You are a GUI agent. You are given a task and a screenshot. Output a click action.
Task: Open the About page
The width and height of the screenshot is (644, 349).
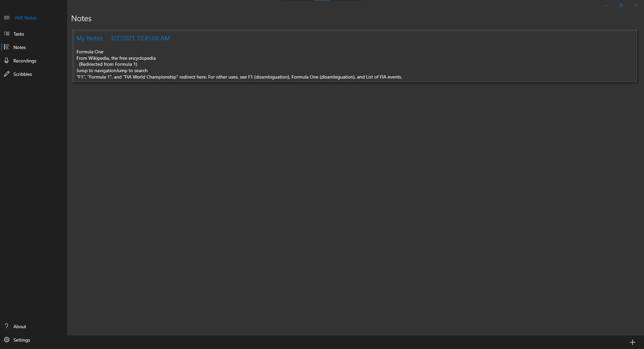pos(34,327)
